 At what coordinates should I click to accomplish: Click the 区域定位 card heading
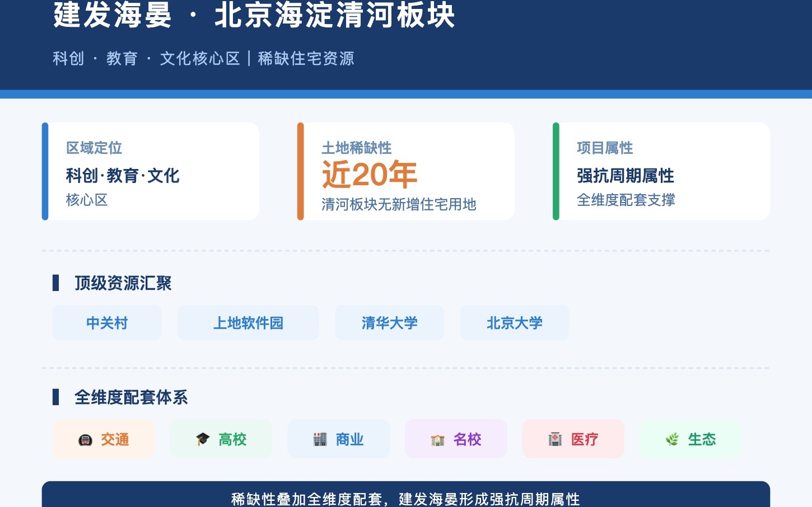click(94, 148)
